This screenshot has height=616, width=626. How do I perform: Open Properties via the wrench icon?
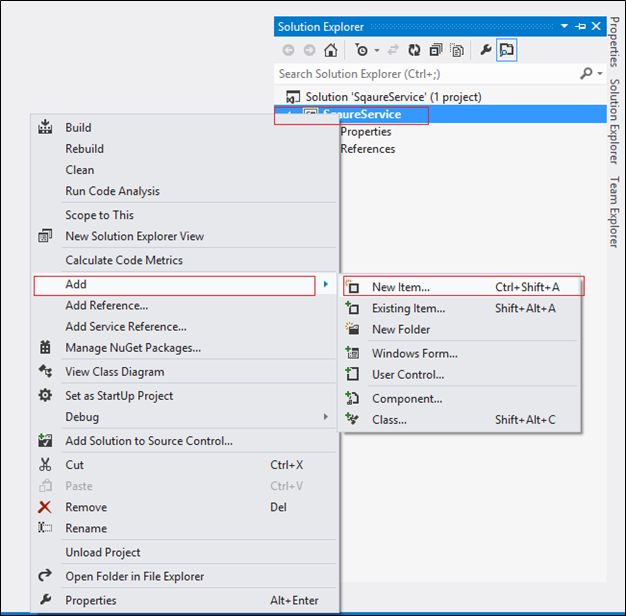486,50
